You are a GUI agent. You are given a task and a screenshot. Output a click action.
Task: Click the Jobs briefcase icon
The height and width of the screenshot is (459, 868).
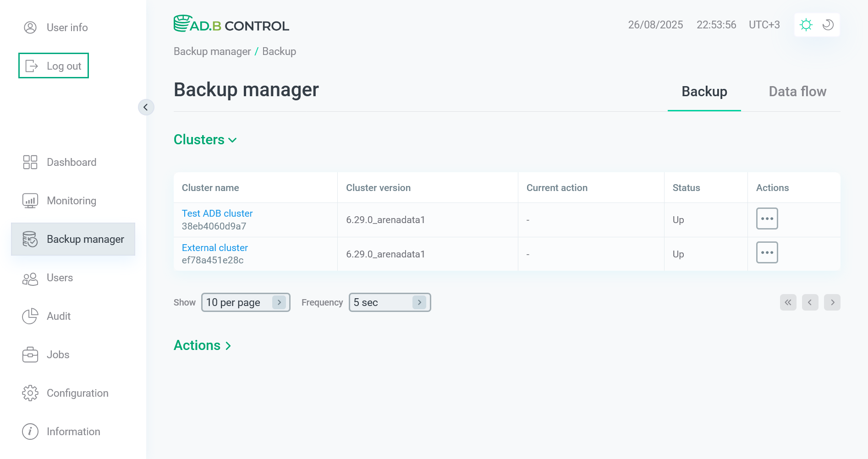[x=30, y=354]
